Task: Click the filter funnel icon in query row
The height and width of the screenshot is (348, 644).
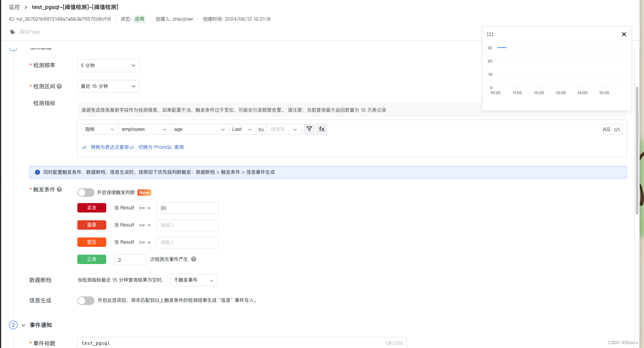Action: [309, 129]
